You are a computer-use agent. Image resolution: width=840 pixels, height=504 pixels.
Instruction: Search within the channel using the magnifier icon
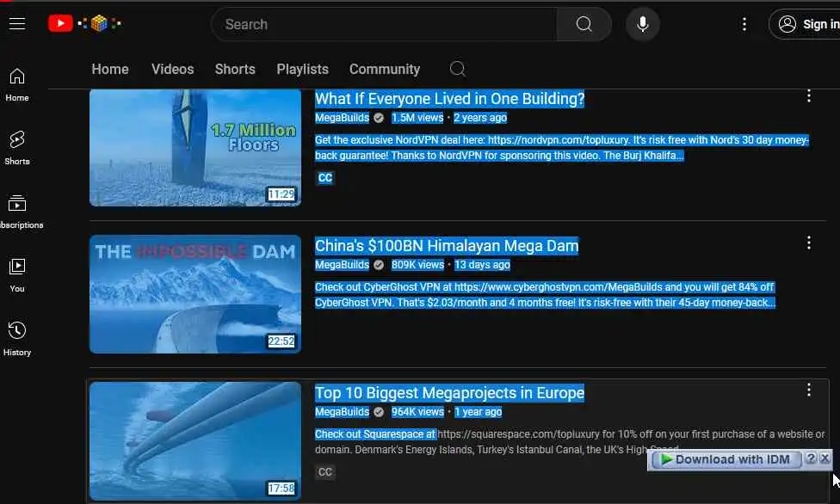pyautogui.click(x=458, y=69)
